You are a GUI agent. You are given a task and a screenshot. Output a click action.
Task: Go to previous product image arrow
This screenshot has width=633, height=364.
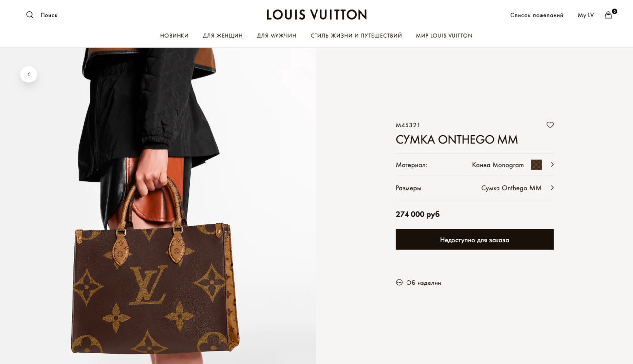click(29, 74)
